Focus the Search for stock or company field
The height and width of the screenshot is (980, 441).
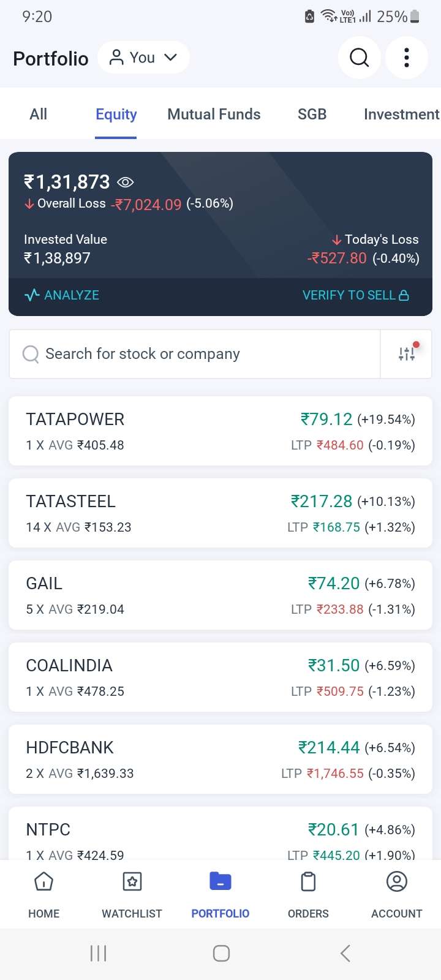(x=196, y=354)
